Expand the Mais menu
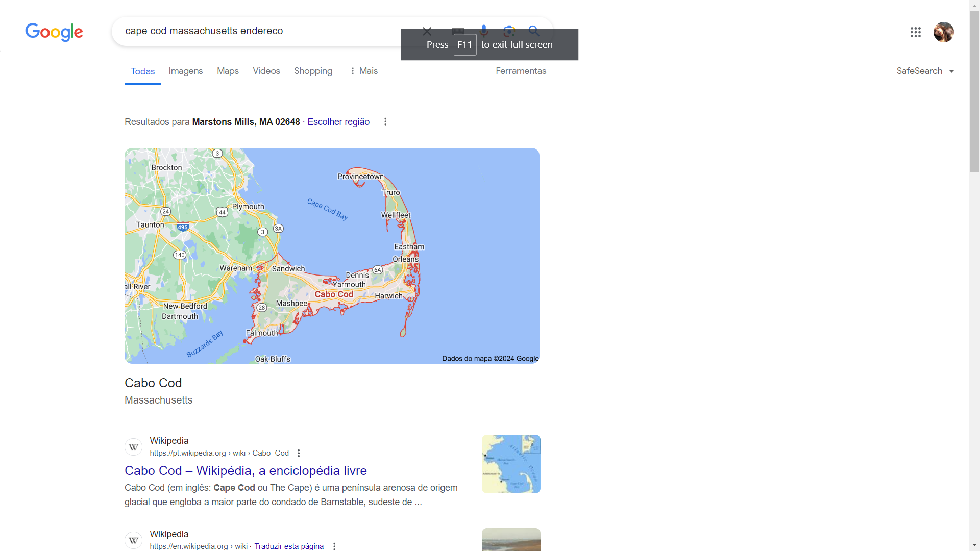 pyautogui.click(x=363, y=71)
